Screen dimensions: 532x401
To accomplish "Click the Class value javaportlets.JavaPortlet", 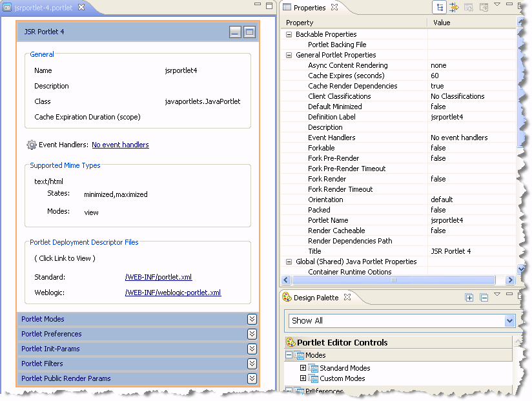I will tap(203, 101).
